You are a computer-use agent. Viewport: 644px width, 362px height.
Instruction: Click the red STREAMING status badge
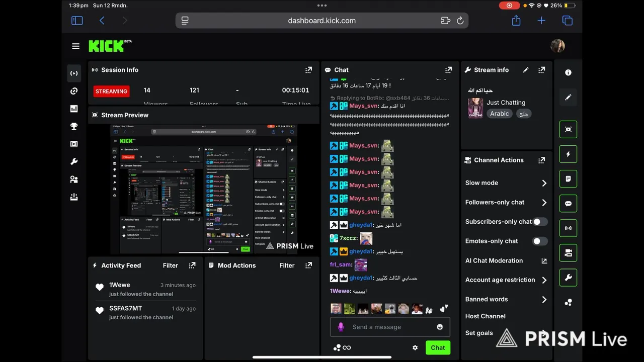(x=111, y=92)
